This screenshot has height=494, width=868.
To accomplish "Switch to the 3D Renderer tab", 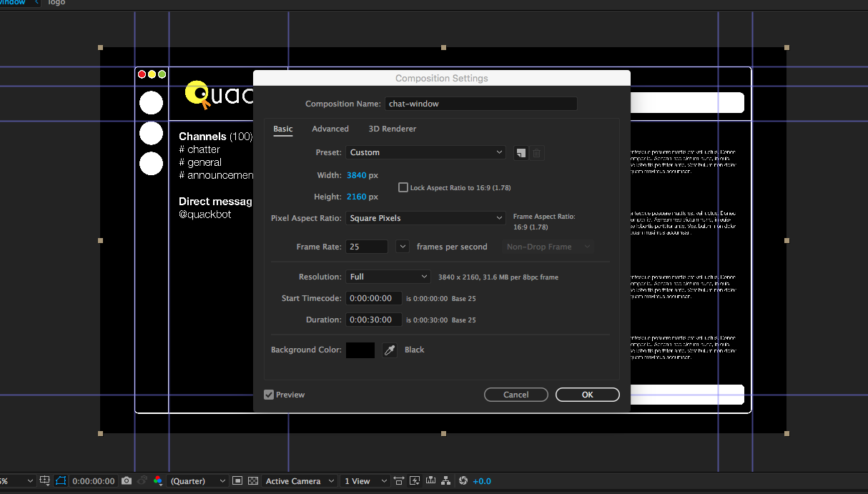I will coord(392,129).
